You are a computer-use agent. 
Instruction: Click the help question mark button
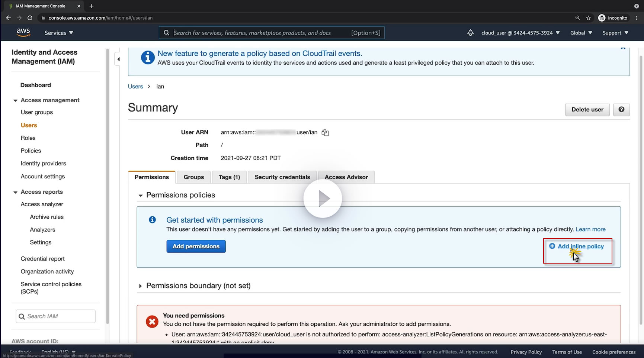point(621,110)
